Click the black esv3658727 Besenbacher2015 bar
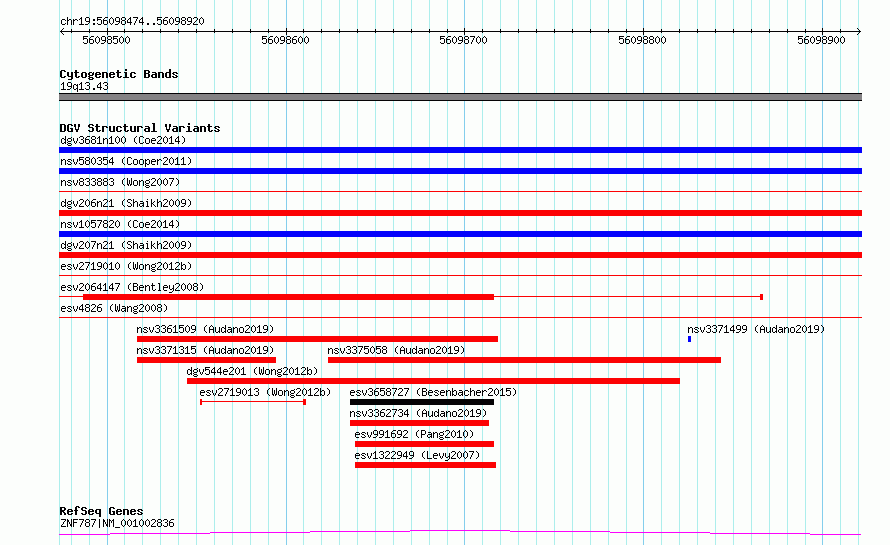The width and height of the screenshot is (890, 545). (x=422, y=402)
